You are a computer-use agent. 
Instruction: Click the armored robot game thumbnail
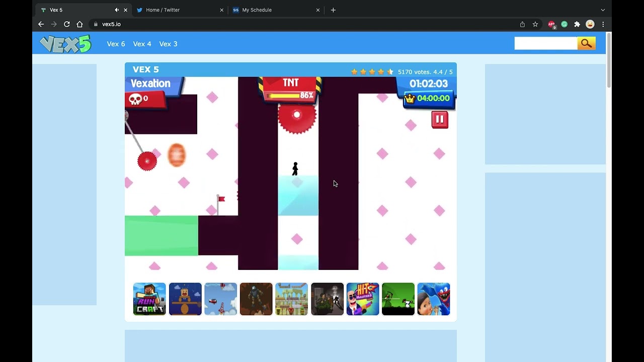pyautogui.click(x=256, y=299)
